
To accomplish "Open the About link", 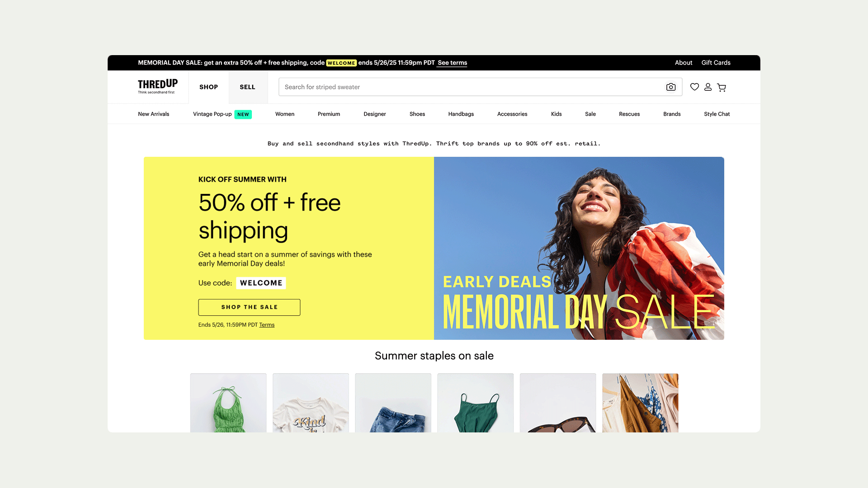I will click(x=684, y=63).
